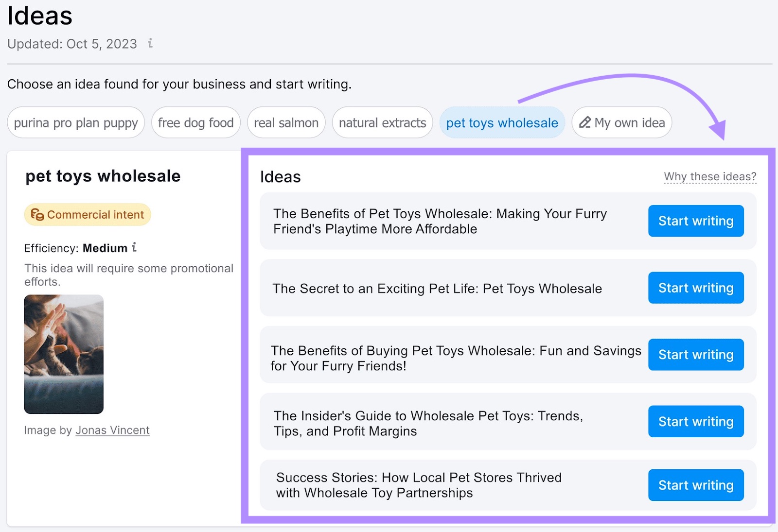This screenshot has height=532, width=778.
Task: Click the info icon next to Efficiency Medium
Action: pyautogui.click(x=134, y=247)
